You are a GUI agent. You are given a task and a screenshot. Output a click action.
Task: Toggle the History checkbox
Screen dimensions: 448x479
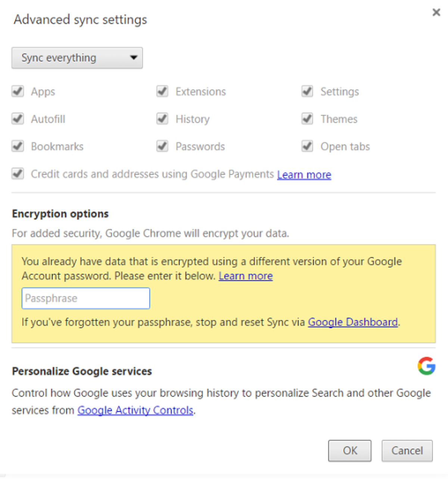tap(162, 119)
